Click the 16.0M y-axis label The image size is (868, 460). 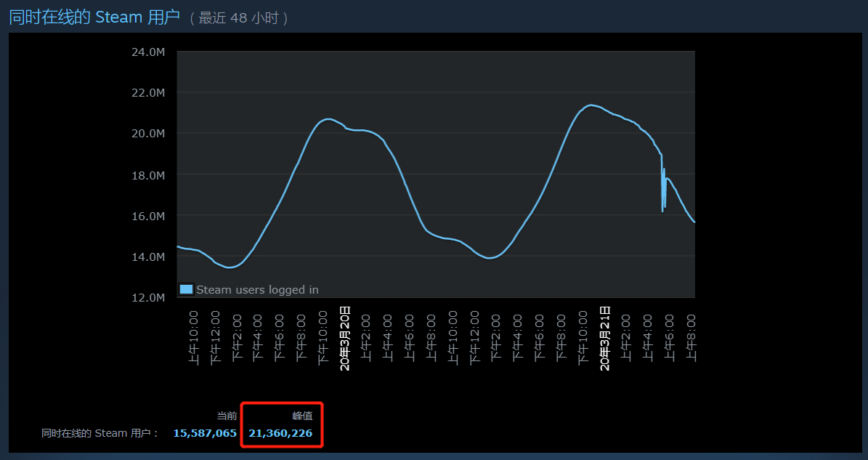click(148, 215)
